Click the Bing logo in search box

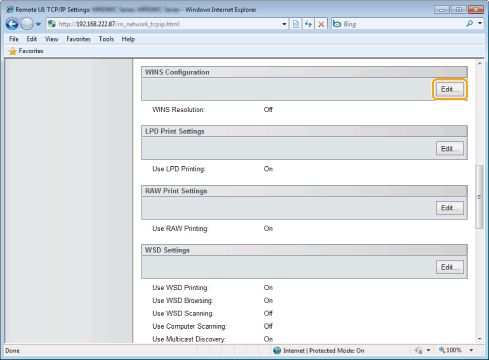tap(337, 24)
